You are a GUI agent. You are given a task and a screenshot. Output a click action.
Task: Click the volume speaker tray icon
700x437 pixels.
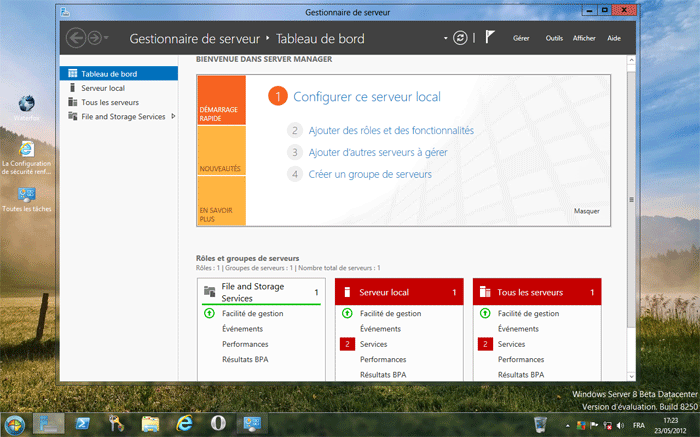[620, 425]
